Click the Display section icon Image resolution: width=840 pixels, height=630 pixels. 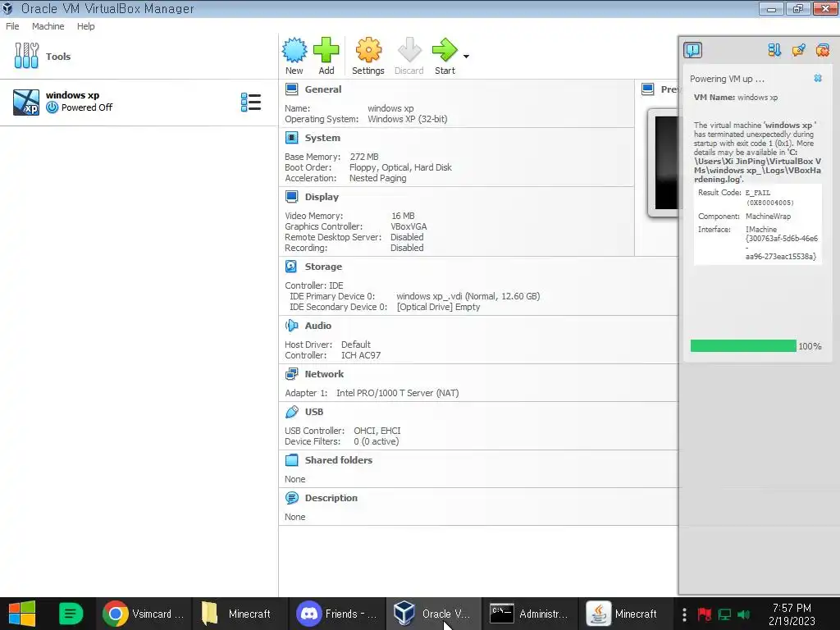291,197
